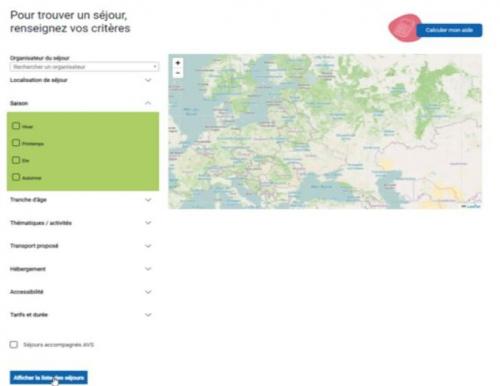The height and width of the screenshot is (386, 500).
Task: Expand Thématiques / activités filter
Action: pyautogui.click(x=81, y=223)
